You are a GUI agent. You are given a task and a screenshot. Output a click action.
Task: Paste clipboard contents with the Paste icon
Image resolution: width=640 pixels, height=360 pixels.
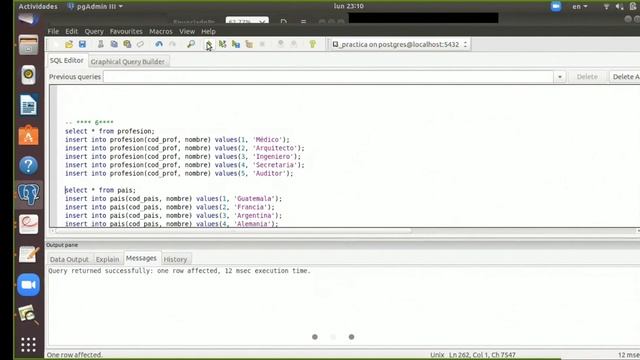(x=127, y=44)
